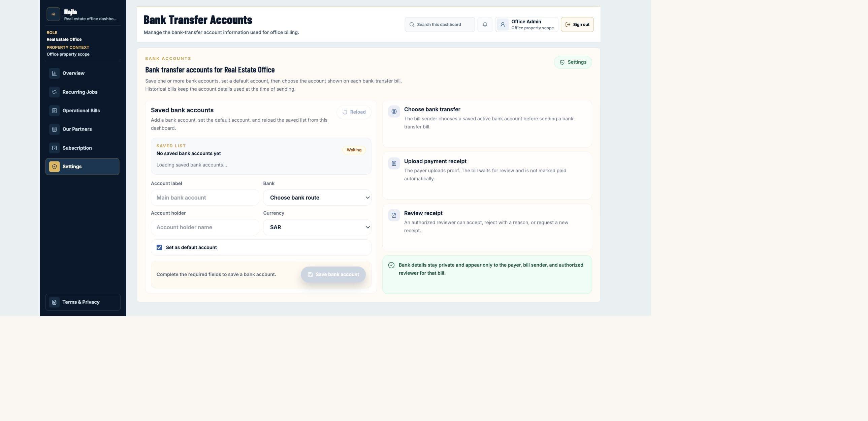Click the Choose bank transfer dollar icon

point(394,112)
